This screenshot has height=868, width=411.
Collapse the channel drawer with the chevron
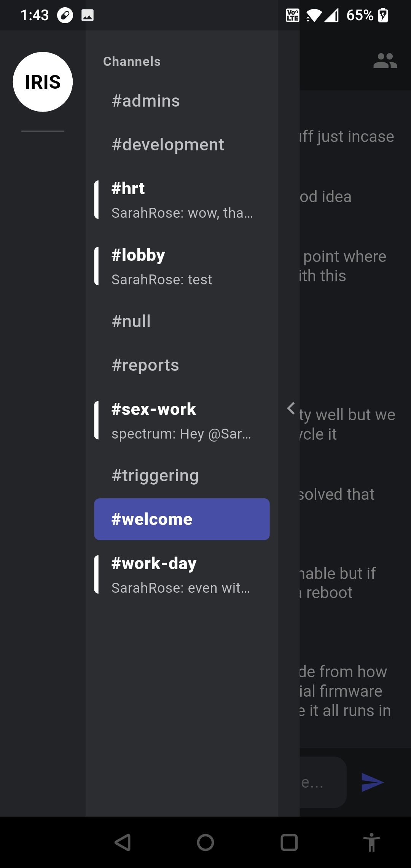pyautogui.click(x=291, y=408)
